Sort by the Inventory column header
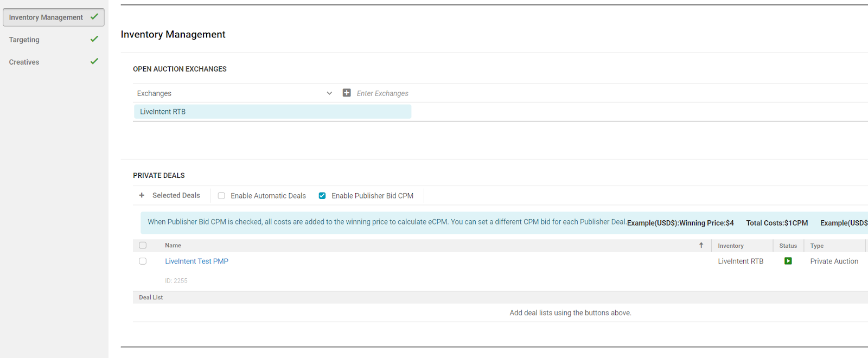Screen dimensions: 868x358 pos(730,246)
